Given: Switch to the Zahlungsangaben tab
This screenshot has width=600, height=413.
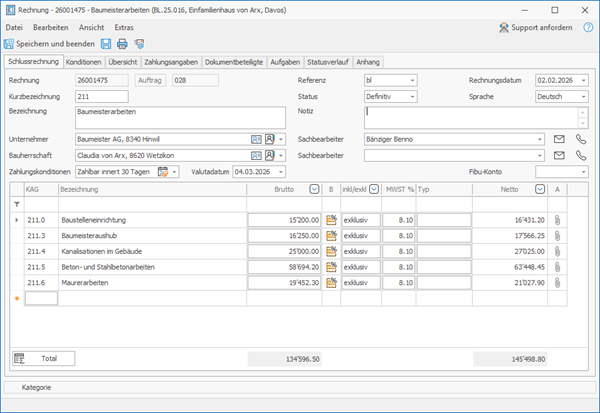Looking at the screenshot, I should tap(171, 62).
